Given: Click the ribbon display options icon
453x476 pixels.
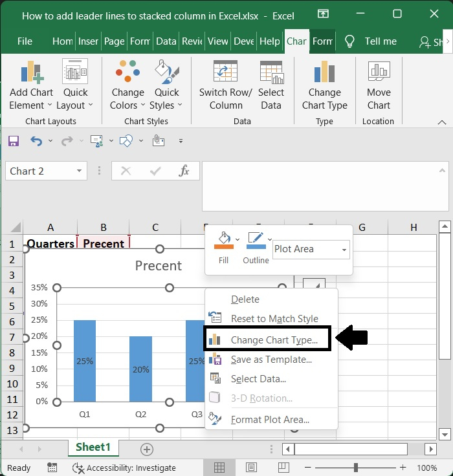Looking at the screenshot, I should (x=323, y=14).
